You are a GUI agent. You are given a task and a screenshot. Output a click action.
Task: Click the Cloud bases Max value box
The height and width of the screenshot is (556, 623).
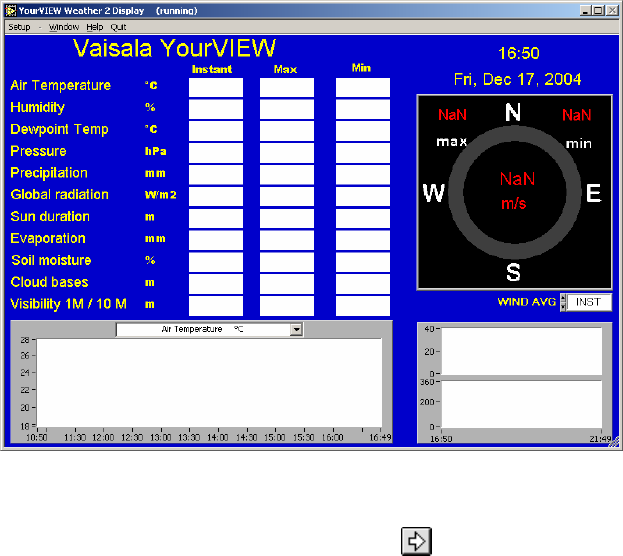[287, 284]
